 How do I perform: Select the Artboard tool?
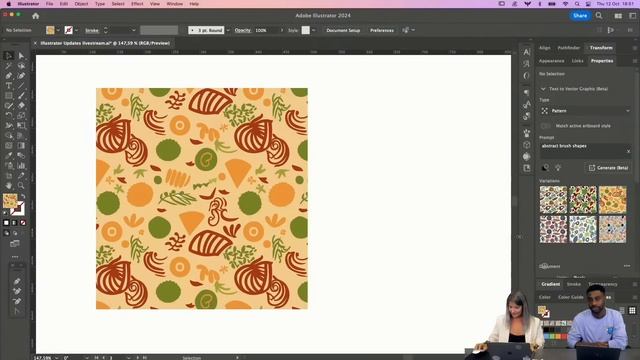(x=9, y=176)
